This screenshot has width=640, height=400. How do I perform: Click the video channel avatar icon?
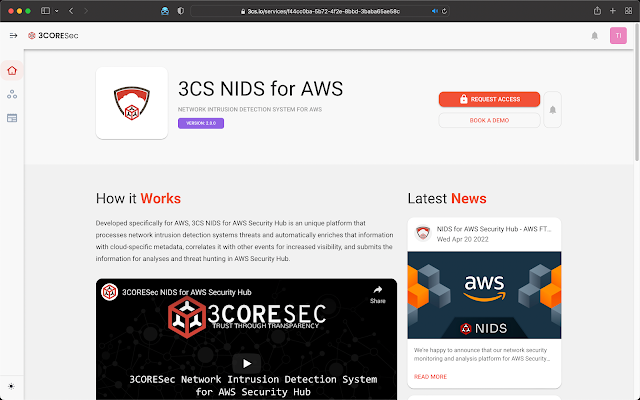(109, 292)
